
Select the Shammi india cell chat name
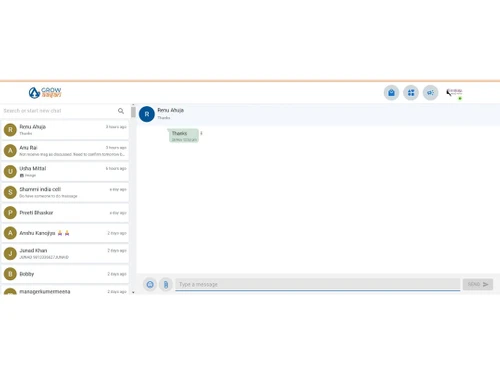click(x=40, y=189)
